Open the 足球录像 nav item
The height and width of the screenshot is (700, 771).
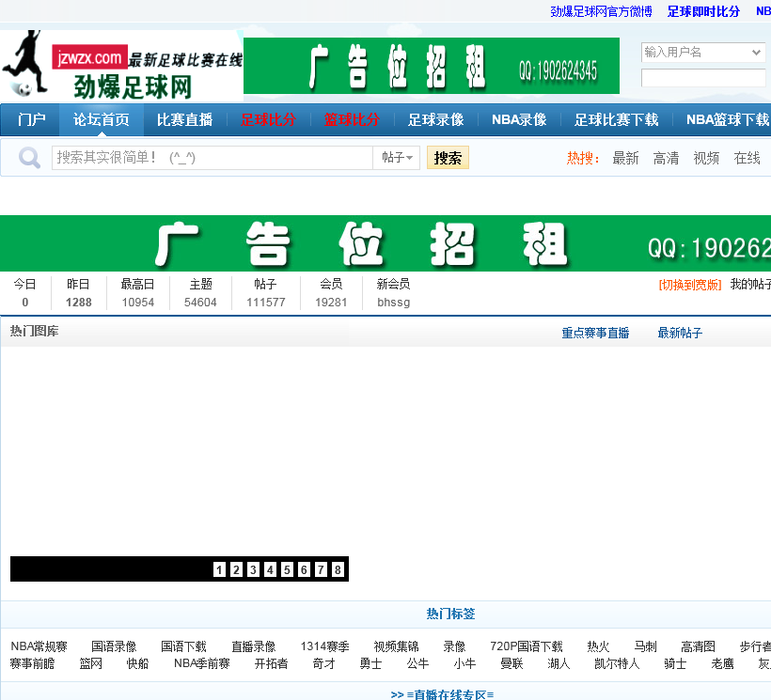(435, 119)
